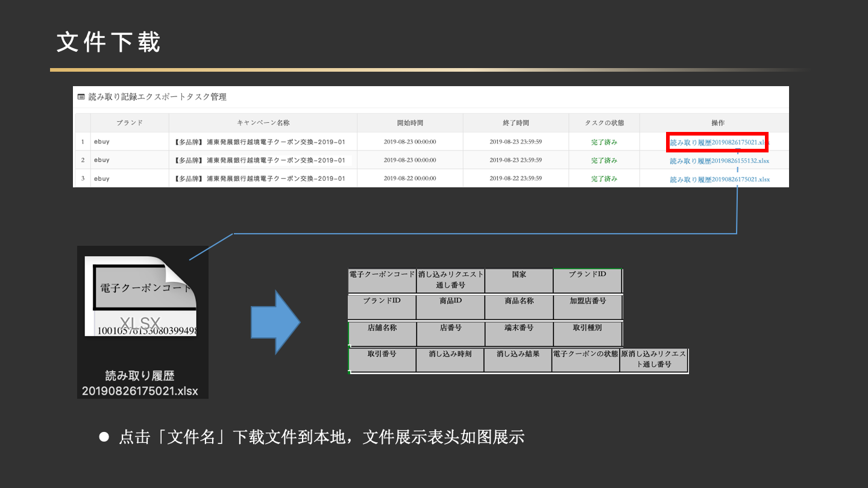Click the 完了済み status in row 1
Screen dimensions: 868x488
click(604, 142)
